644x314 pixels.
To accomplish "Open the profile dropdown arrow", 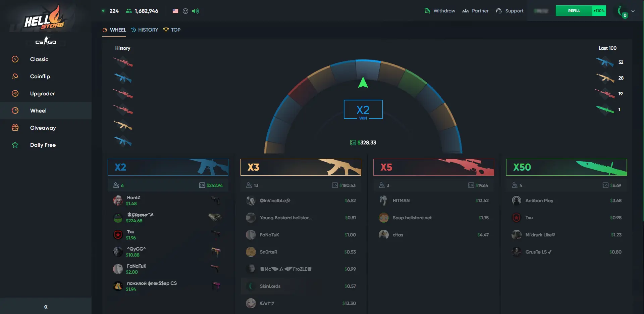I will click(x=633, y=11).
